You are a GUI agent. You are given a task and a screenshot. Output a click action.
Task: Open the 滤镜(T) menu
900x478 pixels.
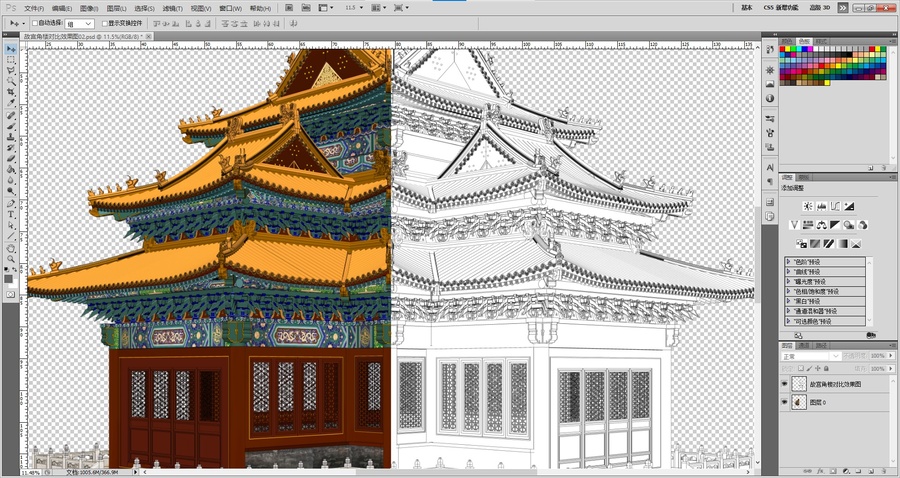[172, 8]
